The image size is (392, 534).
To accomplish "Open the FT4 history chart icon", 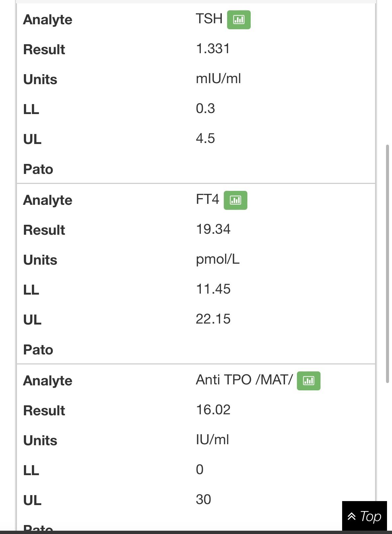I will pos(235,200).
